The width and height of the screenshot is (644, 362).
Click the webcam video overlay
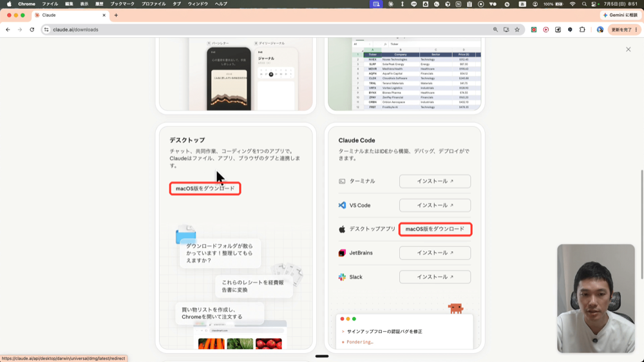596,298
